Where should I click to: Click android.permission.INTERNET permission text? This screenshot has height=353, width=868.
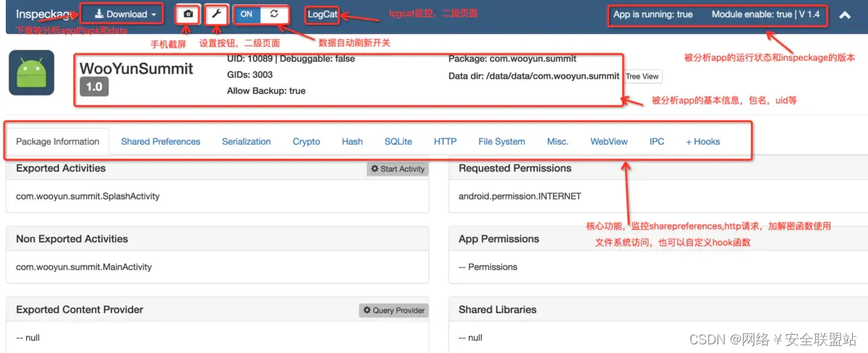point(520,196)
